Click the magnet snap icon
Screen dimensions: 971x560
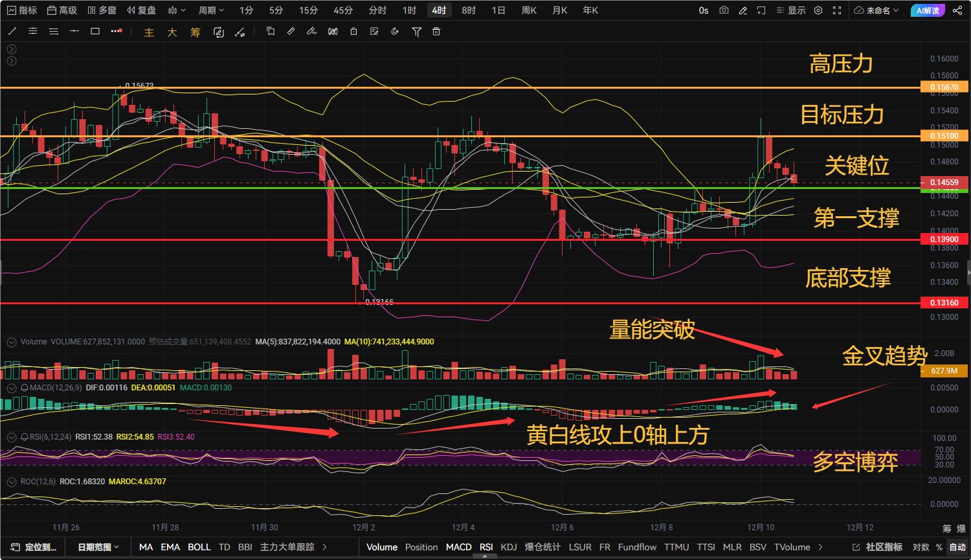coord(395,31)
